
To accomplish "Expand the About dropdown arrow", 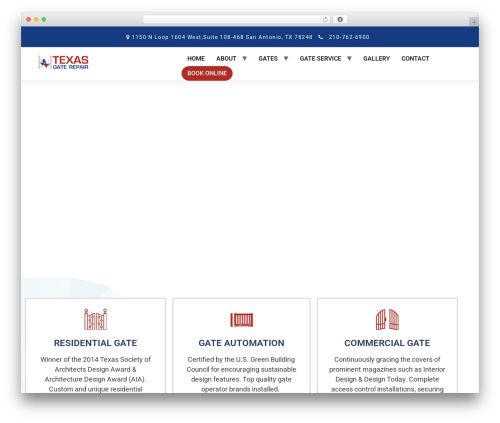I will click(244, 59).
